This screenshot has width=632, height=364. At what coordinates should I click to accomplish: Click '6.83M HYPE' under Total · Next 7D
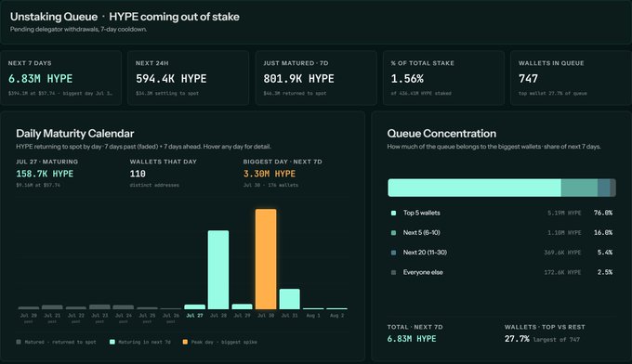(x=412, y=339)
